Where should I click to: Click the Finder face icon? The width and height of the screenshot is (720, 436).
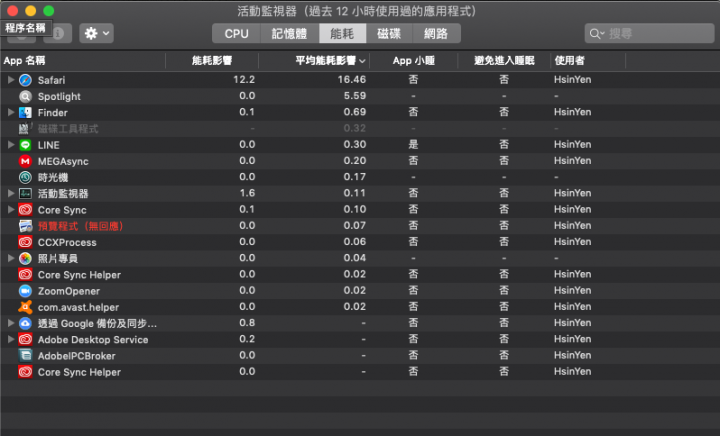click(x=25, y=112)
